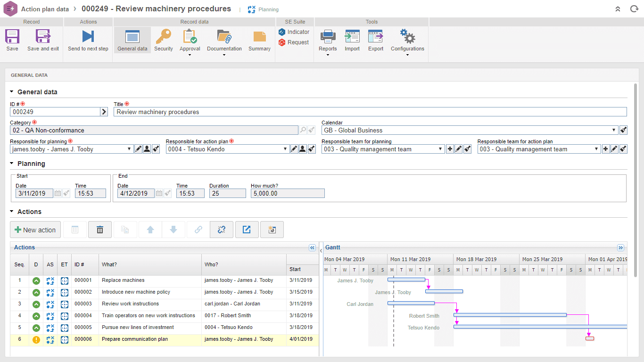Open the Security key icon
The height and width of the screenshot is (362, 644).
(164, 40)
